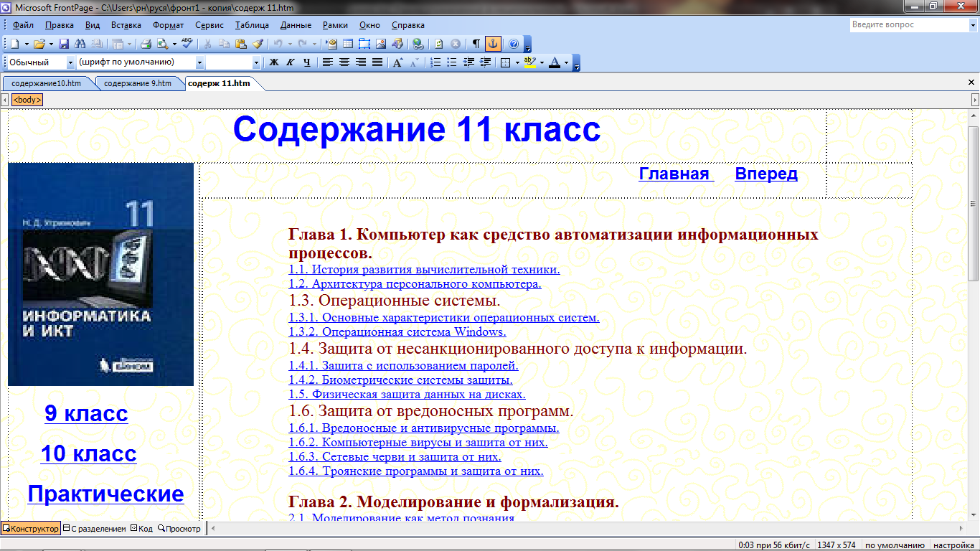The image size is (980, 551).
Task: Click link 1.3.2. Операционная система Windows
Action: pyautogui.click(x=397, y=331)
